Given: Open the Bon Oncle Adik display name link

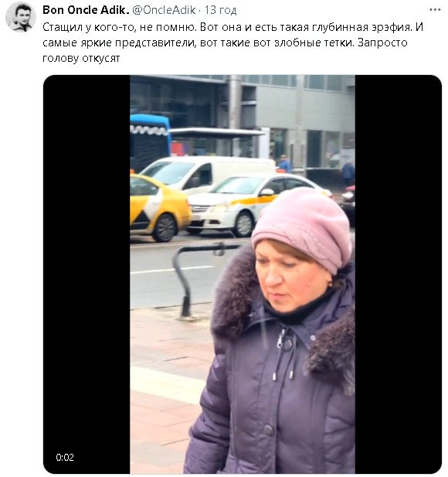Looking at the screenshot, I should point(86,10).
